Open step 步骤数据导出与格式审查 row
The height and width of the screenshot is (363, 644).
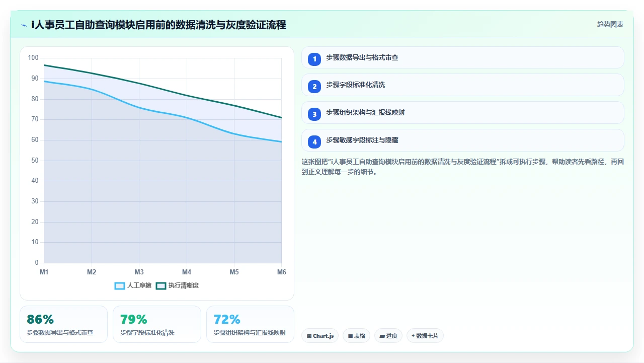pos(463,57)
